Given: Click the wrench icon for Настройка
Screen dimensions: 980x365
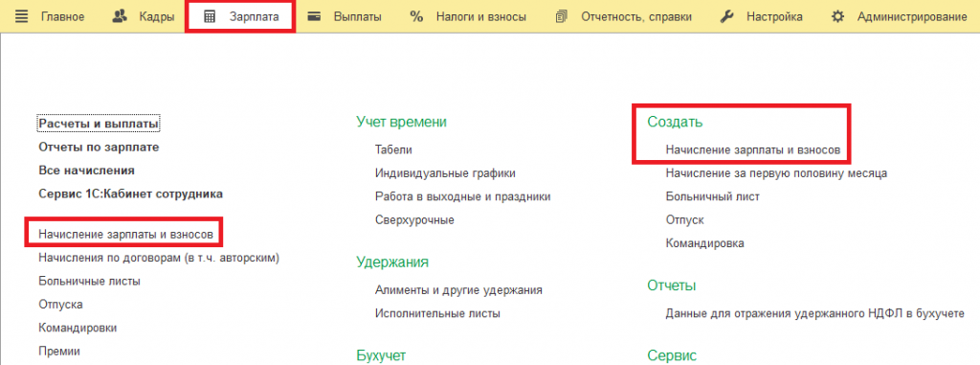Looking at the screenshot, I should 726,17.
